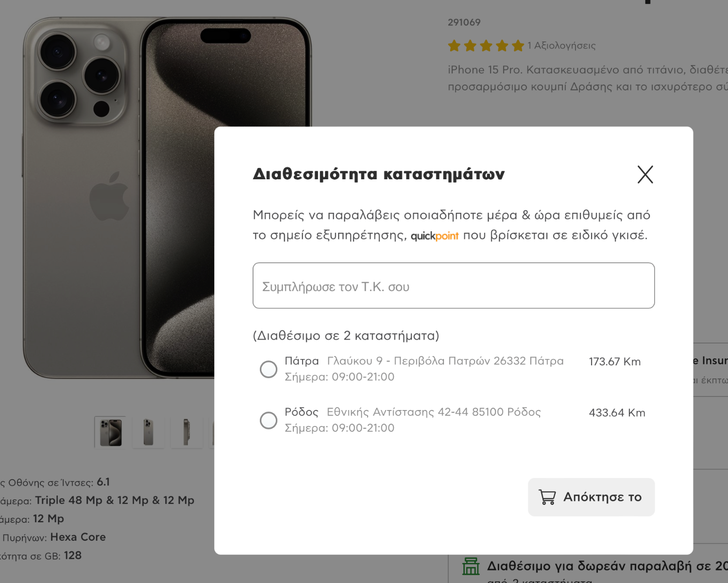Click the first gold rating star
Image resolution: width=728 pixels, height=583 pixels.
454,46
